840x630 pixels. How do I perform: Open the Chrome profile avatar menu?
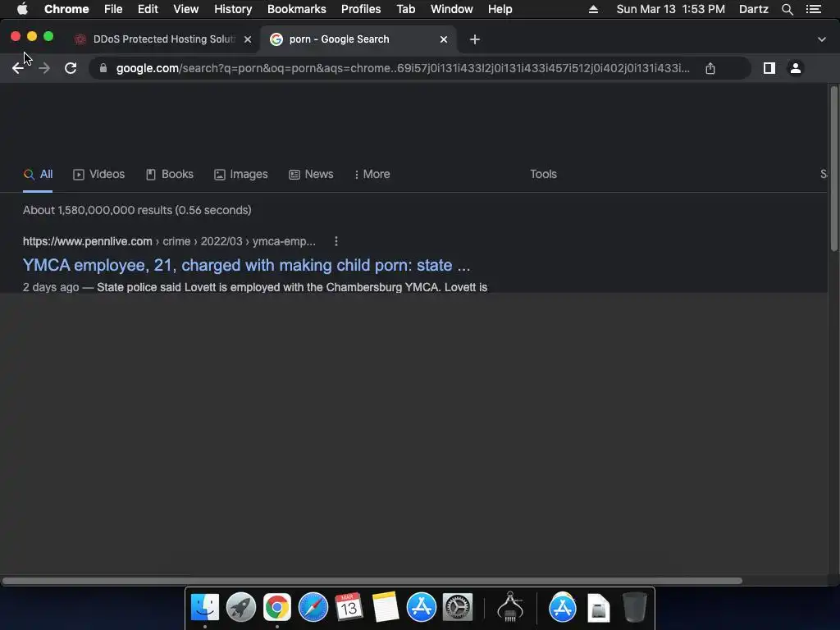pos(796,68)
